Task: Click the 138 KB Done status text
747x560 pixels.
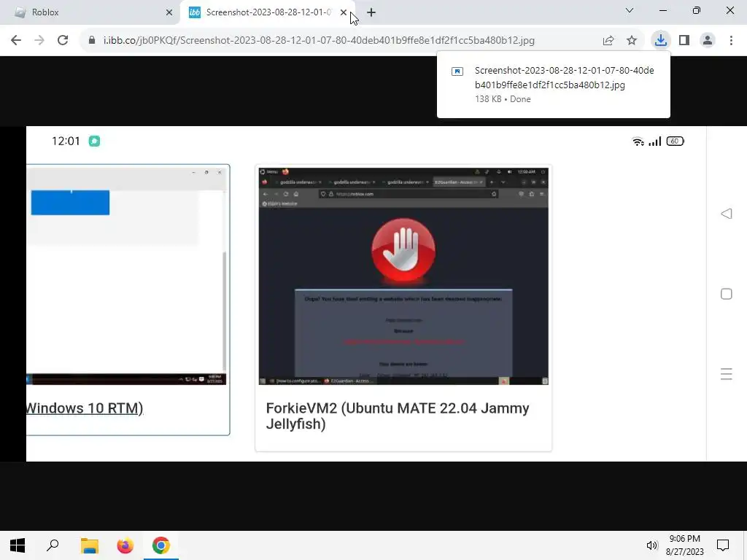Action: pyautogui.click(x=503, y=99)
